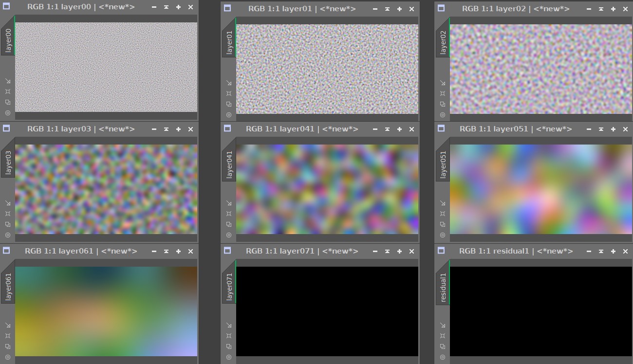Click the four-corner frame icon in the layer071 window
This screenshot has height=364, width=633.
click(x=229, y=336)
